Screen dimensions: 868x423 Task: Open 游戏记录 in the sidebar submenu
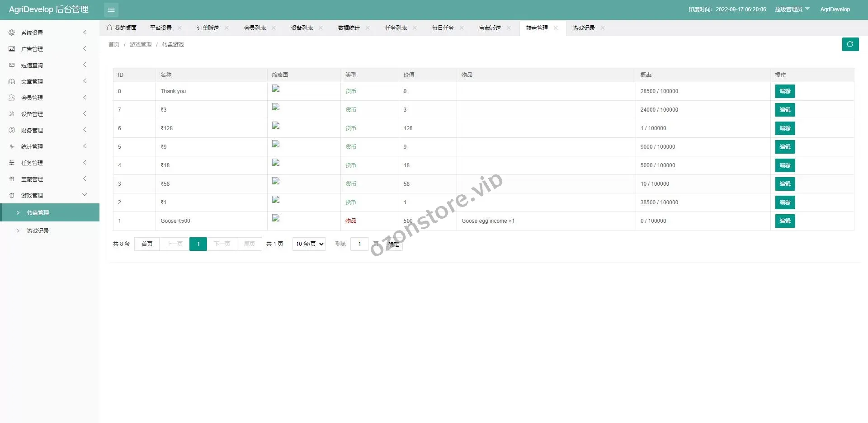coord(38,231)
